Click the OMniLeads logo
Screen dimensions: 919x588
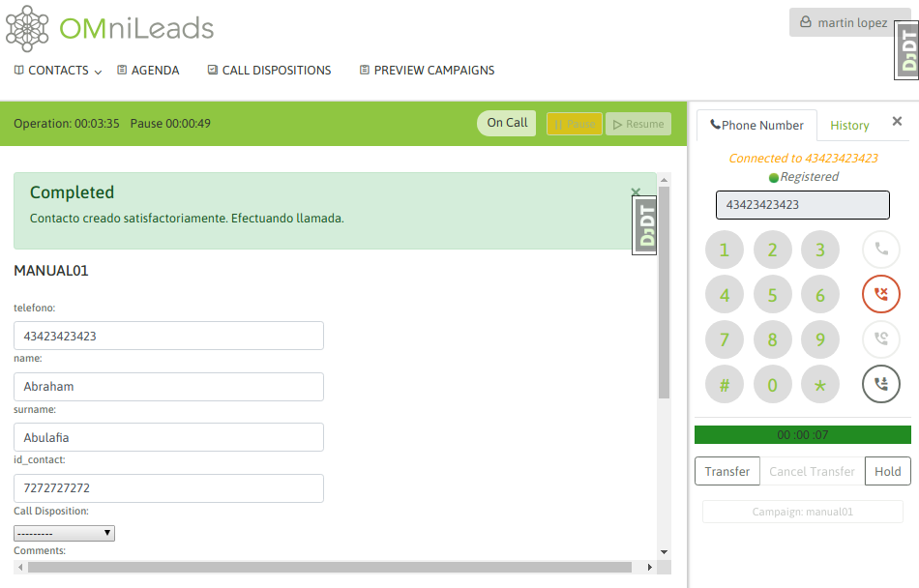pos(109,28)
